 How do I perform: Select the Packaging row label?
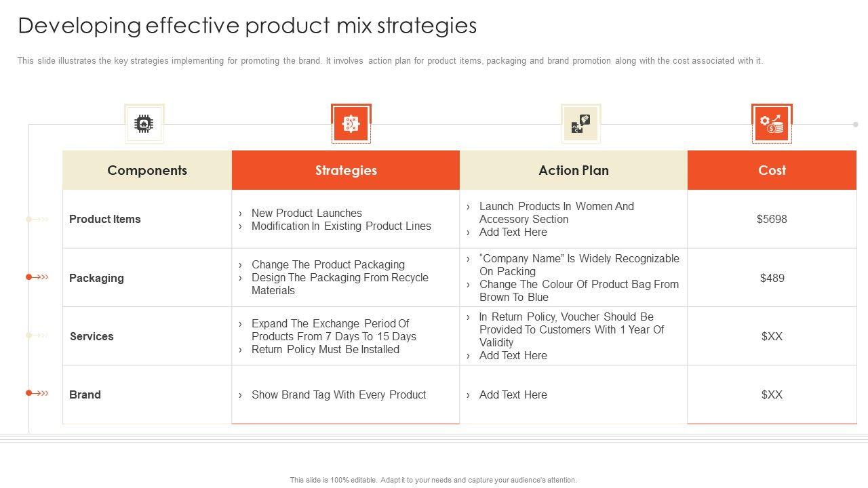point(96,278)
